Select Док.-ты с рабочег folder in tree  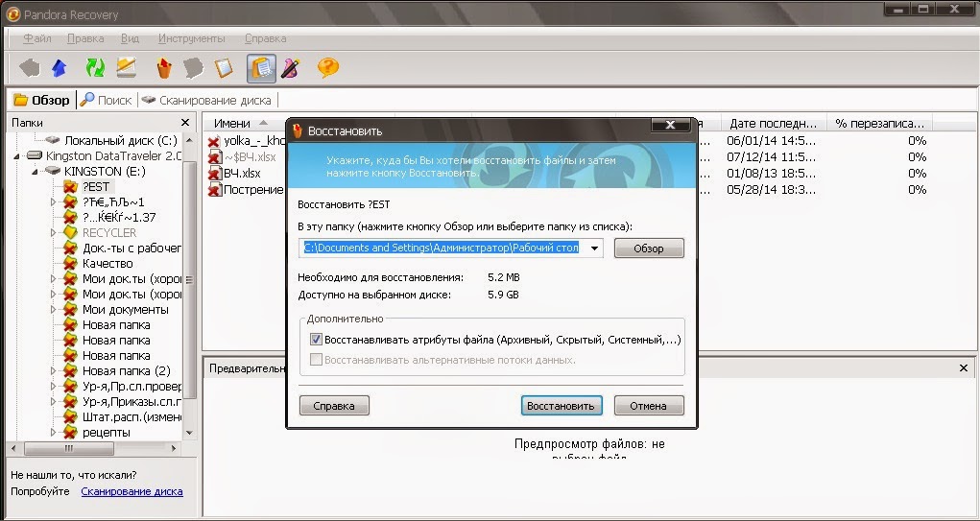(x=131, y=248)
